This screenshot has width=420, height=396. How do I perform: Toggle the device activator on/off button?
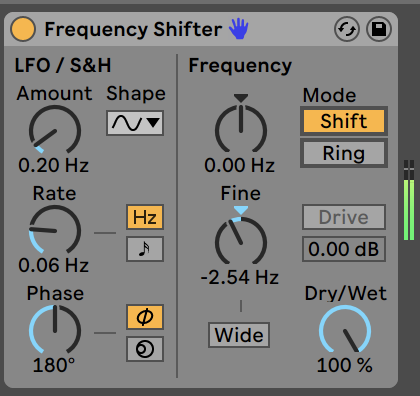click(23, 29)
